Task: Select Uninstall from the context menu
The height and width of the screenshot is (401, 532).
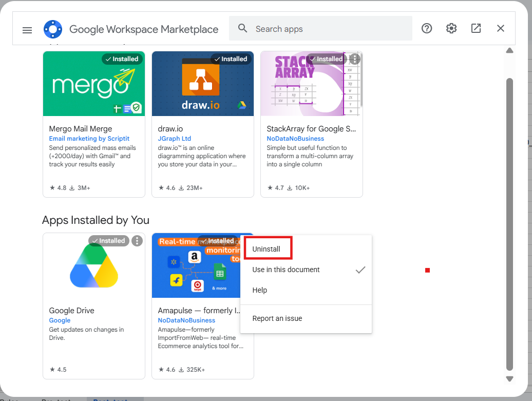Action: click(x=267, y=249)
